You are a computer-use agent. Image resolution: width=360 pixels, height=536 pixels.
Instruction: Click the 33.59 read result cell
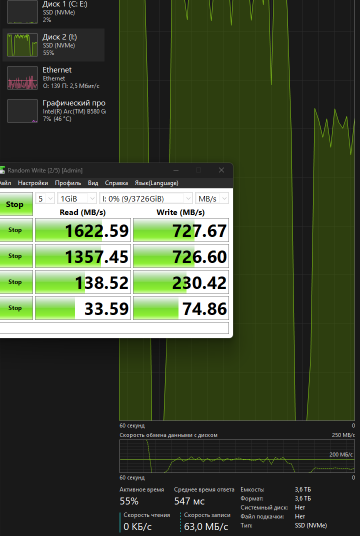[83, 308]
